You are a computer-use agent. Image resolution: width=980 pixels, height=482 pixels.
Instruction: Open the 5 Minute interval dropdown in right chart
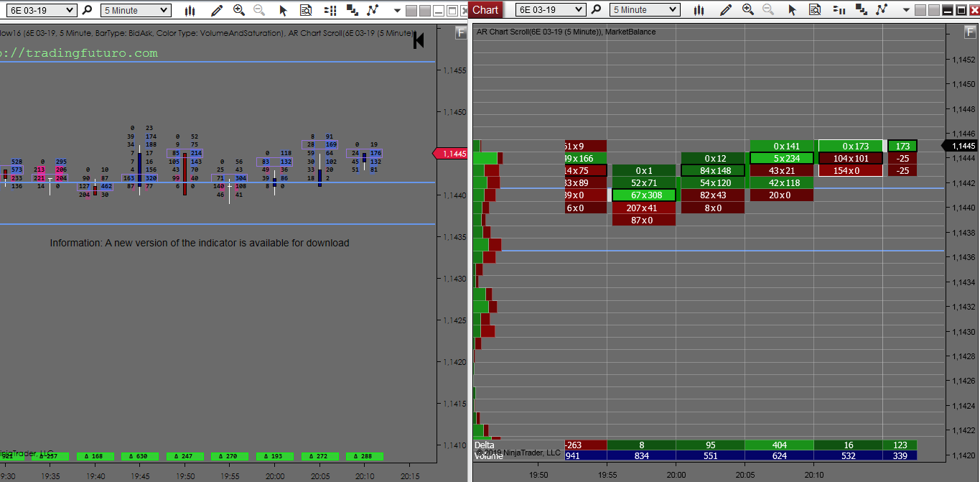(673, 10)
